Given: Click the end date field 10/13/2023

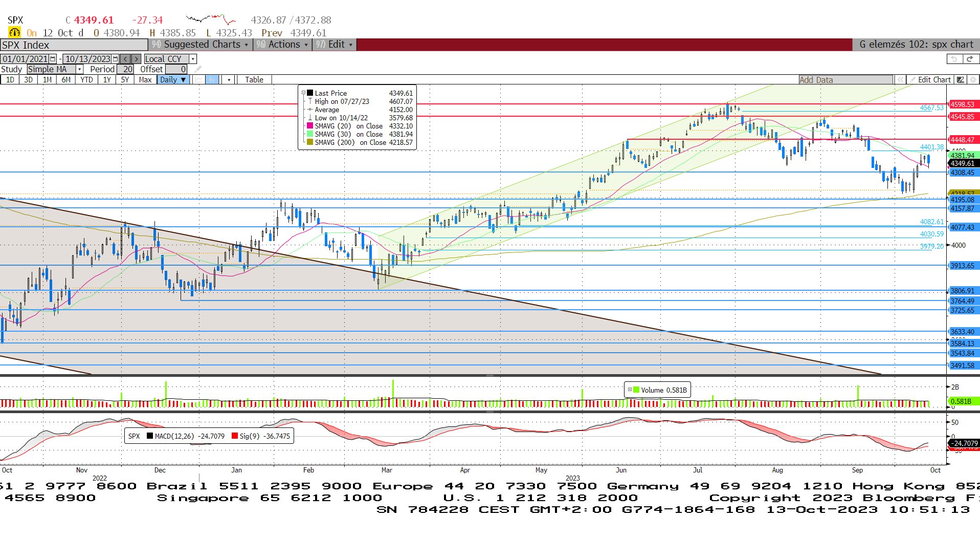Looking at the screenshot, I should pos(88,59).
